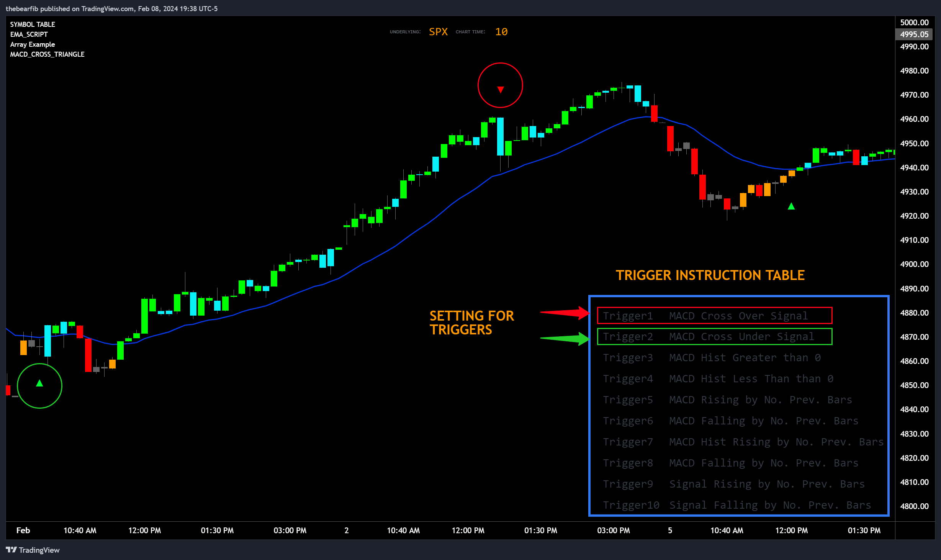Select the EMA_SCRIPT indicator label
This screenshot has width=941, height=560.
(x=29, y=34)
